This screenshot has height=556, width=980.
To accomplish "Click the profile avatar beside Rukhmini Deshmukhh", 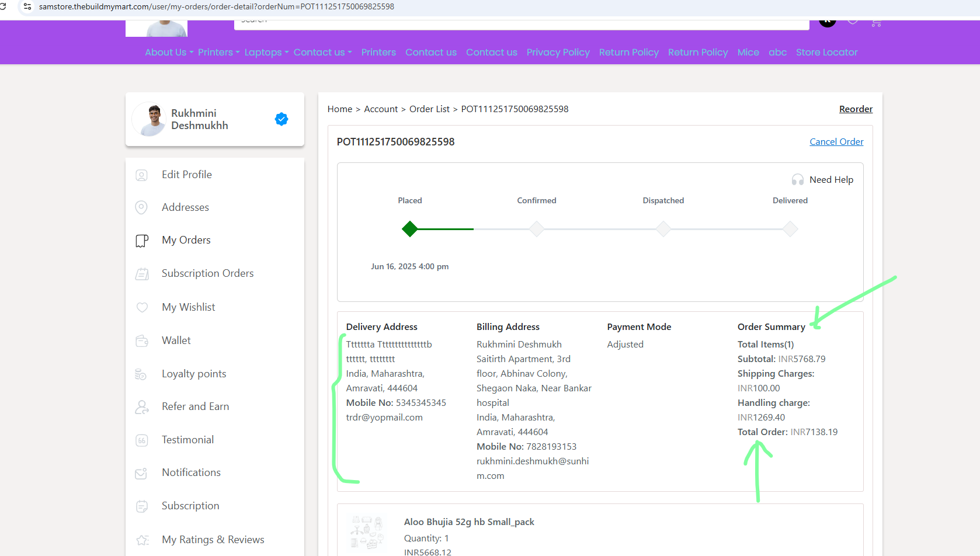I will [150, 119].
